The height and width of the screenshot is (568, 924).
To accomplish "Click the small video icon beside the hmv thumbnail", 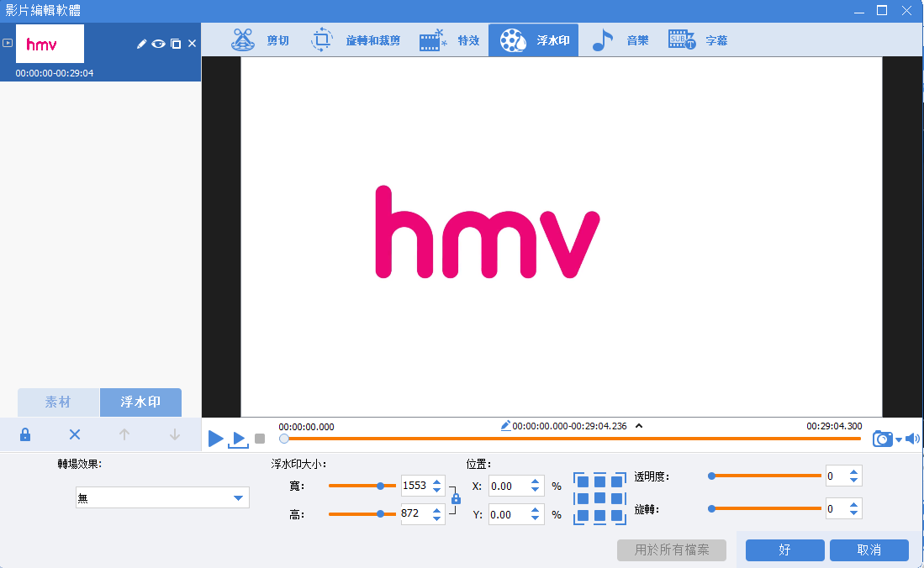I will [x=8, y=43].
